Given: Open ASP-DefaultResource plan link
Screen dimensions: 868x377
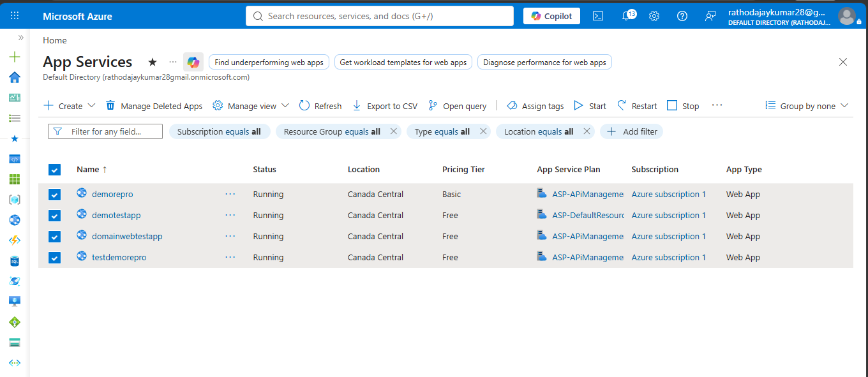Looking at the screenshot, I should pos(588,215).
